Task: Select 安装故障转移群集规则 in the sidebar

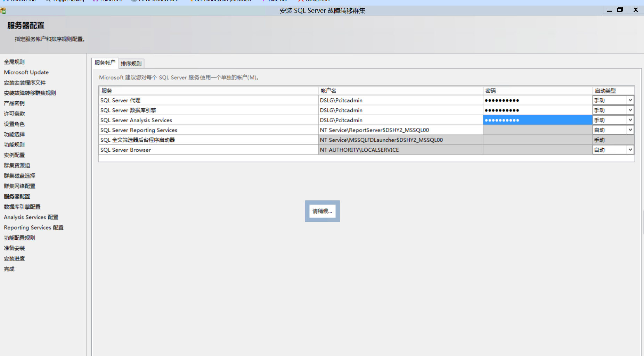Action: tap(30, 93)
